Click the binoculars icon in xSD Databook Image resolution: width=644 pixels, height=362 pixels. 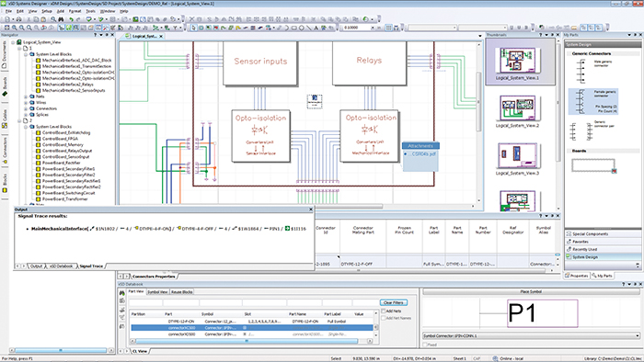tap(122, 293)
